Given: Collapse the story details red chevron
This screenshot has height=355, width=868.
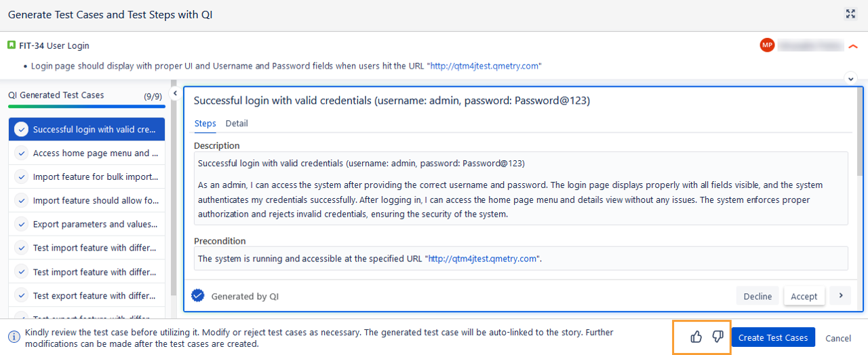Looking at the screenshot, I should [853, 46].
